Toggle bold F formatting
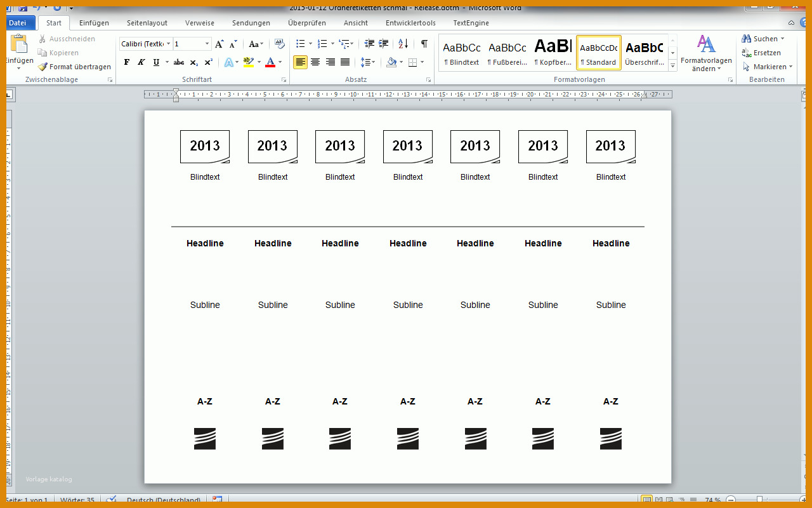812x508 pixels. click(x=127, y=62)
